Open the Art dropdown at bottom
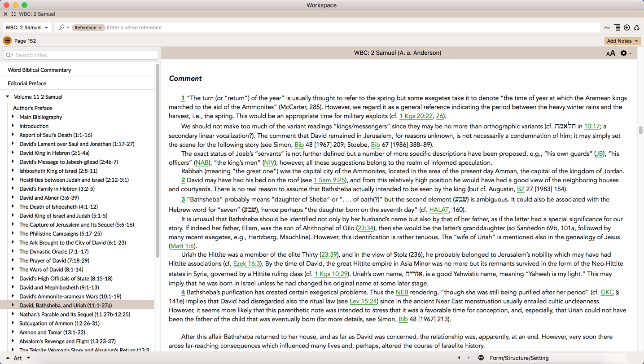Image resolution: width=644 pixels, height=364 pixels. [x=22, y=358]
